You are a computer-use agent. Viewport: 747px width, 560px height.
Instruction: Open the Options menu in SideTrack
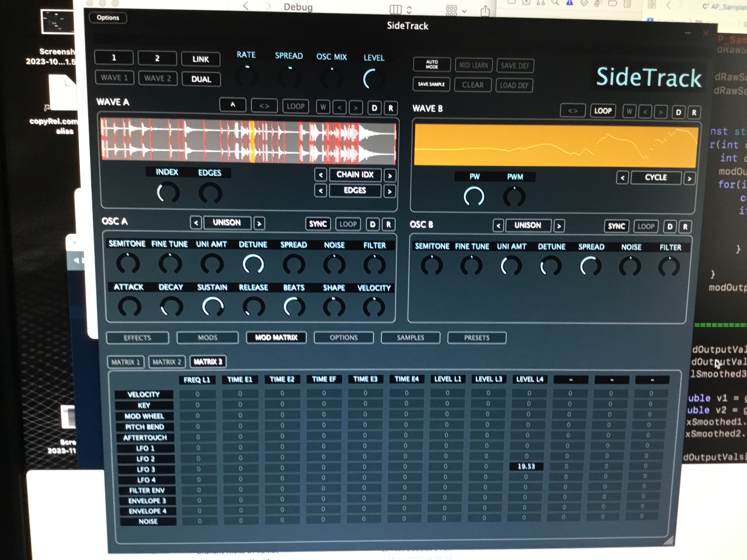click(108, 18)
